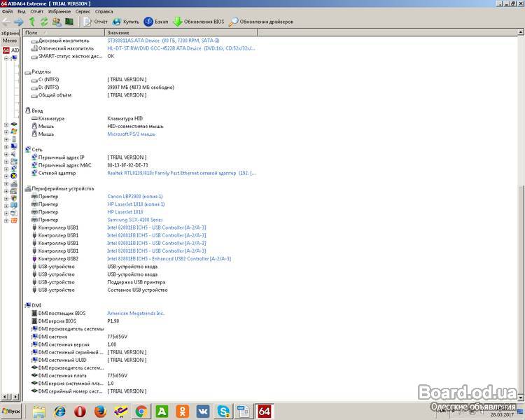The width and height of the screenshot is (525, 420).
Task: Expand the storage drives tree node
Action: click(6, 162)
